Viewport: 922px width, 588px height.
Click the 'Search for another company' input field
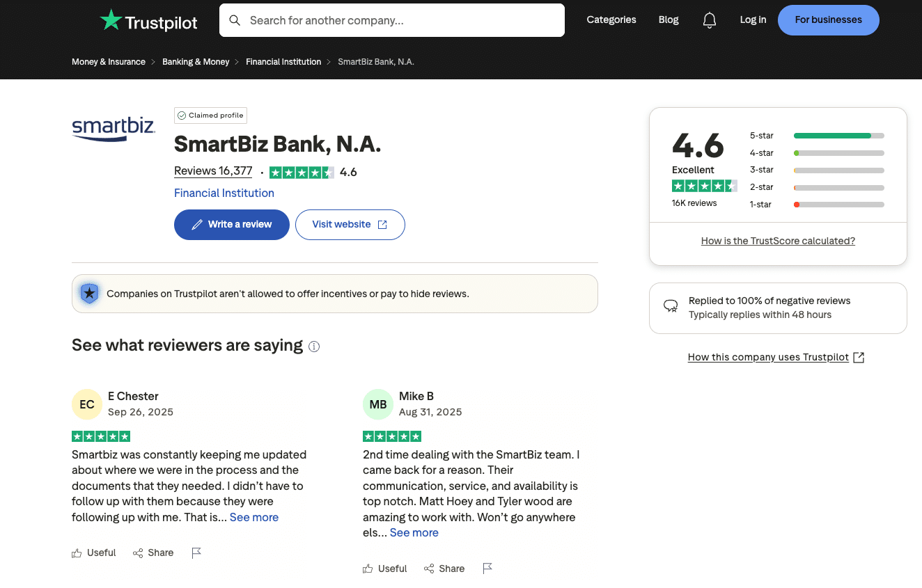click(391, 20)
